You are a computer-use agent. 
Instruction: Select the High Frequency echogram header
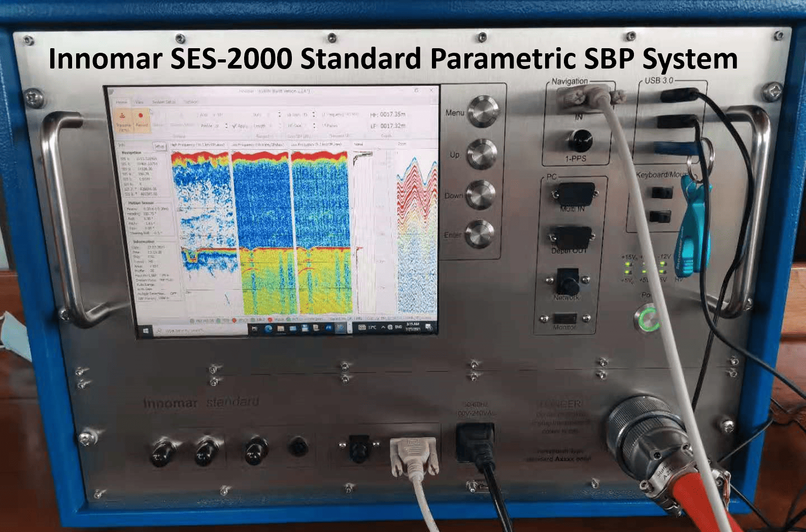(x=198, y=145)
